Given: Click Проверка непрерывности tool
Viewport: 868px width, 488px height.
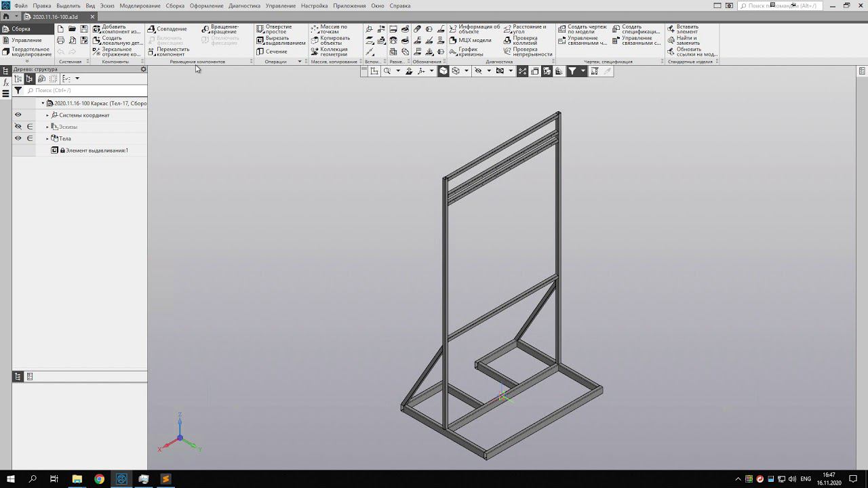Looking at the screenshot, I should [528, 52].
